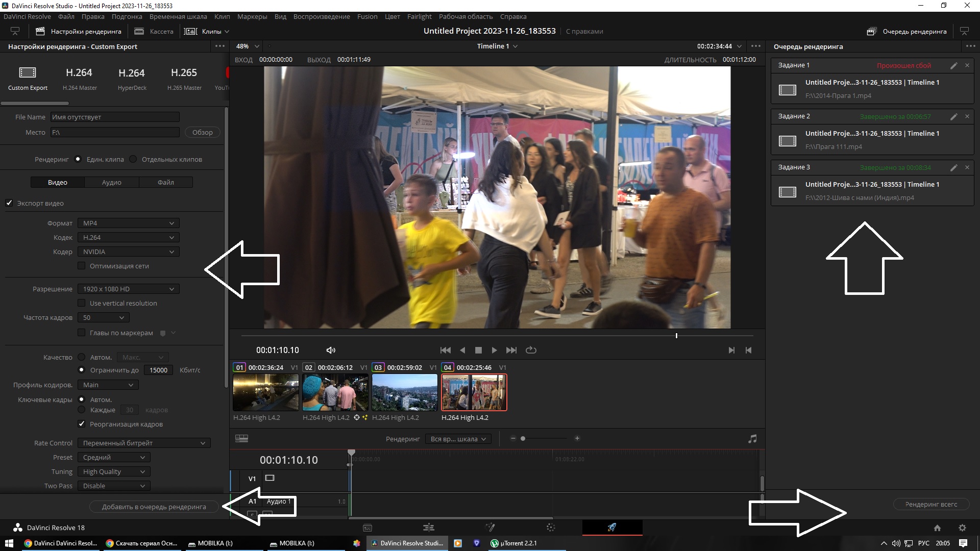Click Render Settings (Настройки рендеринга) toolbar button
This screenshot has width=980, height=551.
79,31
